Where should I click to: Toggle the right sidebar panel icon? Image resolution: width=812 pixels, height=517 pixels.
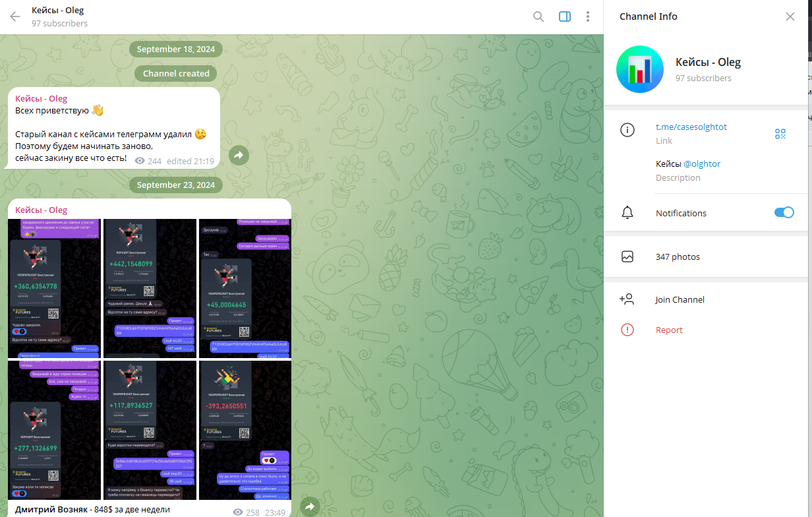pos(565,16)
